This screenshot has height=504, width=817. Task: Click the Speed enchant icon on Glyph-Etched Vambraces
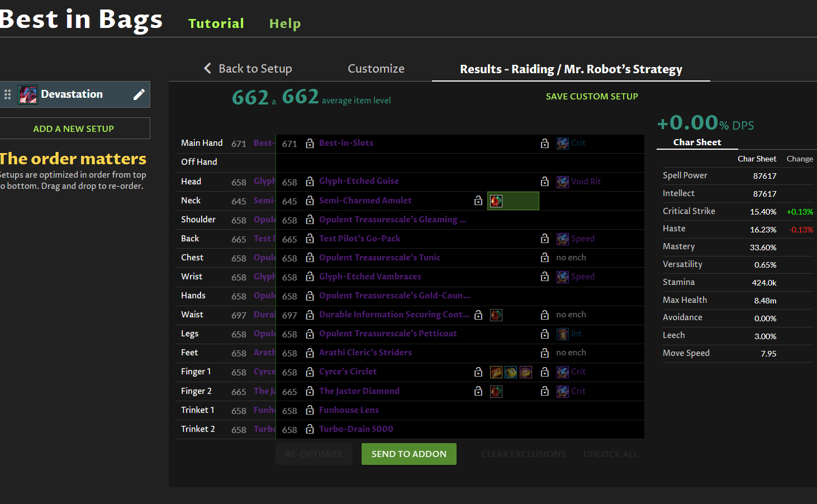click(x=563, y=277)
